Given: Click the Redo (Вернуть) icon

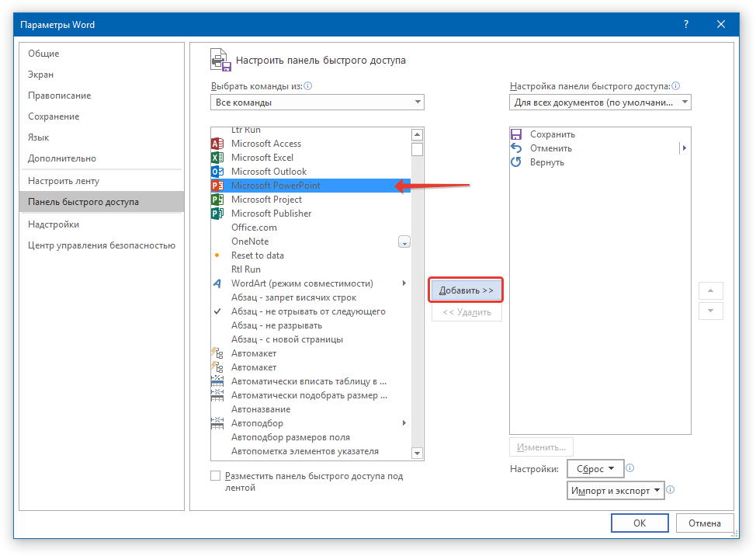Looking at the screenshot, I should click(x=516, y=162).
